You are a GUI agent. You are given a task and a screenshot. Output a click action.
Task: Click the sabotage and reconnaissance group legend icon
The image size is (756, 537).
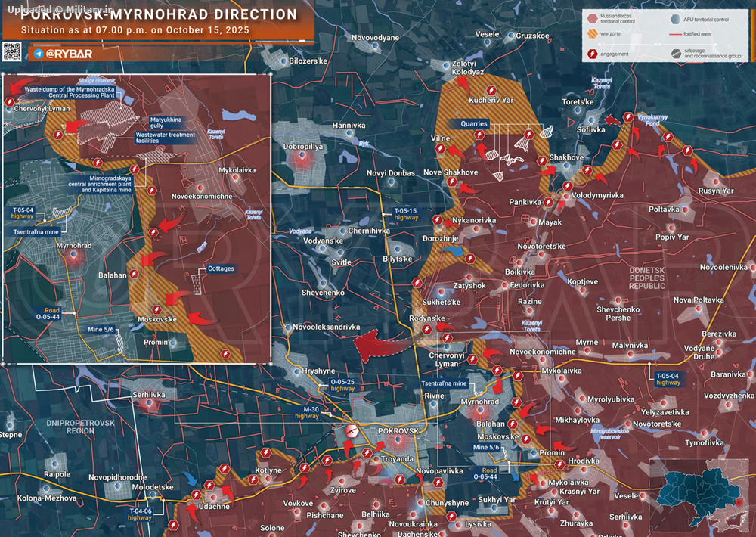[x=675, y=54]
